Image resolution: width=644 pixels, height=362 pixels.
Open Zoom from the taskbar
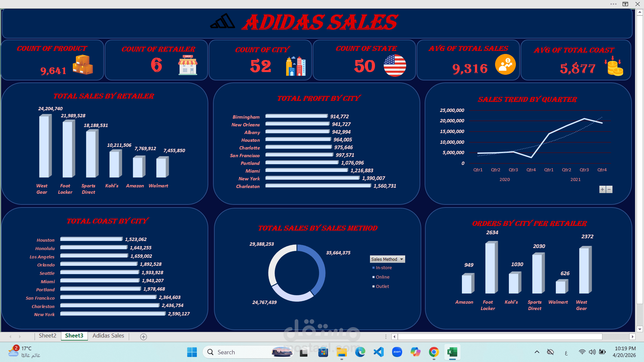point(397,352)
